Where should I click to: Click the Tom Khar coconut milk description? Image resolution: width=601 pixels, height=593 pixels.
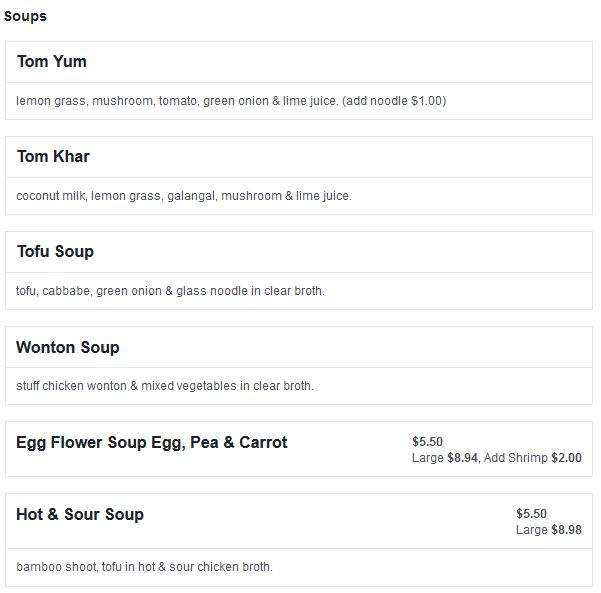(x=184, y=196)
